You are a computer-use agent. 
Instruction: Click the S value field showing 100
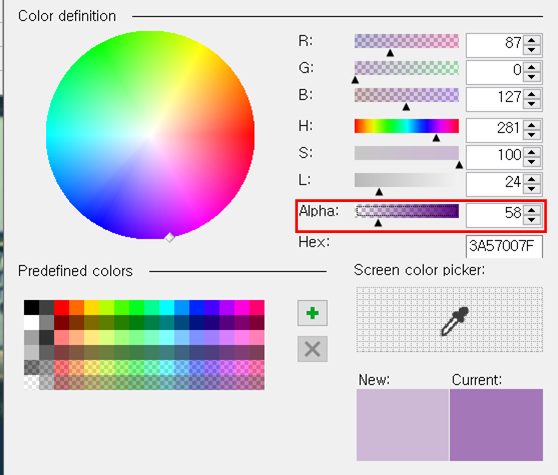pos(495,157)
